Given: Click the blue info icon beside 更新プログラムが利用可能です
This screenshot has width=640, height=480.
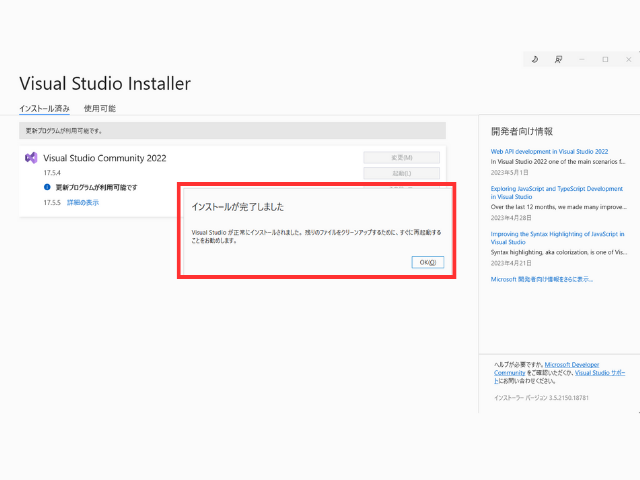Looking at the screenshot, I should [x=47, y=187].
